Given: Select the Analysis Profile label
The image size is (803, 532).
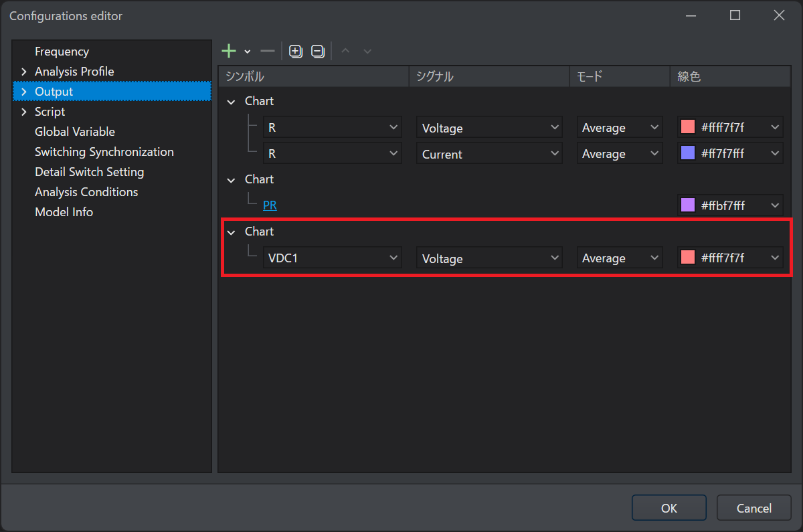Looking at the screenshot, I should 74,72.
